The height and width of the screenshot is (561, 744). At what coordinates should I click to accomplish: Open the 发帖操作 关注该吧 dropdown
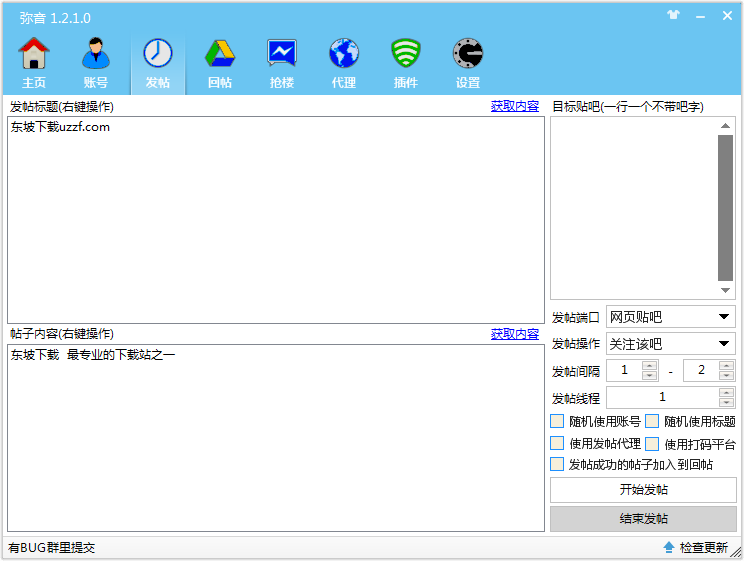click(670, 344)
